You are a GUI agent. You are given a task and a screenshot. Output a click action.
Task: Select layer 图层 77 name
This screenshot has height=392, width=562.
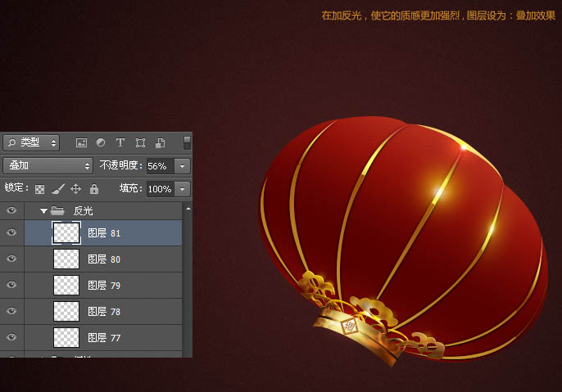(104, 338)
